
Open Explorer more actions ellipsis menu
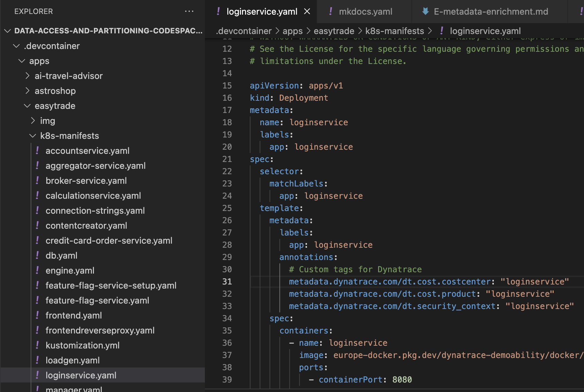coord(189,11)
